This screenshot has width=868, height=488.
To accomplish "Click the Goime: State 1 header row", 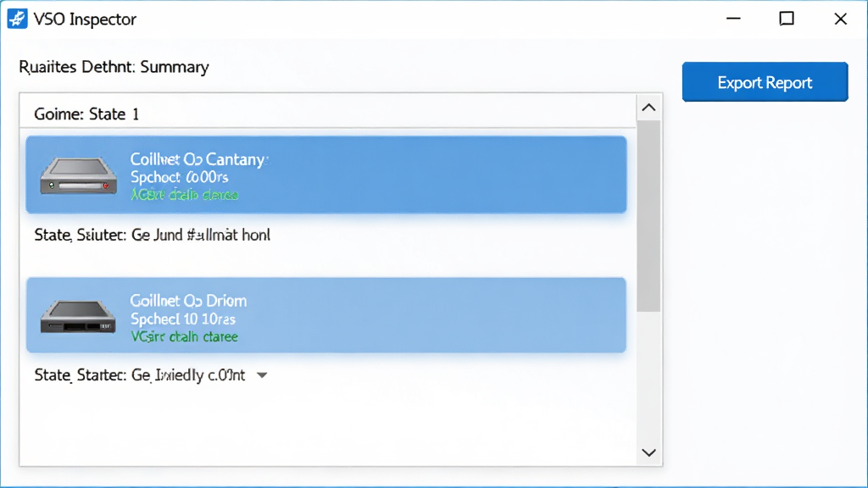I will pos(328,114).
